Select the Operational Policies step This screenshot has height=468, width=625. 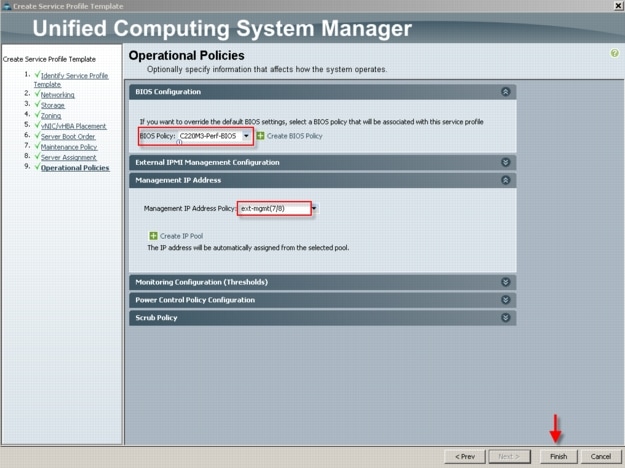tap(75, 168)
